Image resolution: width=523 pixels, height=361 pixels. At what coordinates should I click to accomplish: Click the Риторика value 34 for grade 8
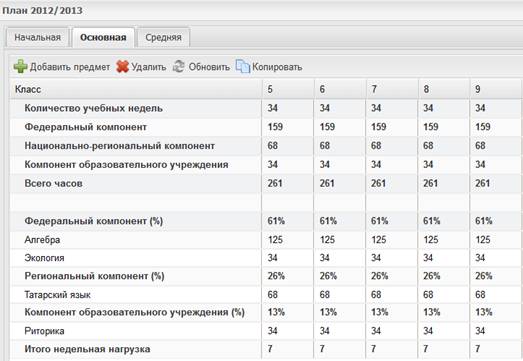428,331
